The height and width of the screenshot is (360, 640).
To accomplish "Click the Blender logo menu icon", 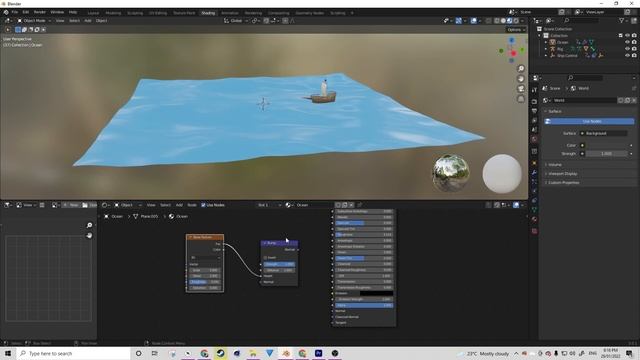I will 6,12.
